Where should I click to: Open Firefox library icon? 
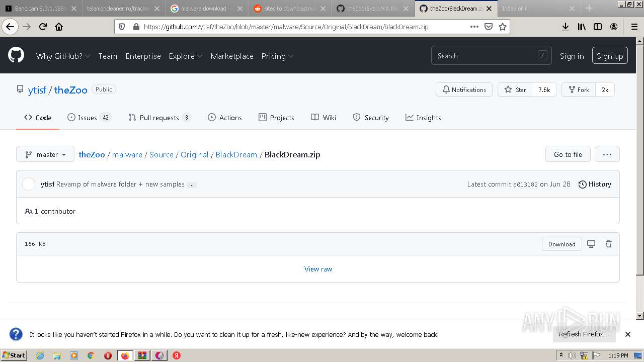(x=582, y=27)
